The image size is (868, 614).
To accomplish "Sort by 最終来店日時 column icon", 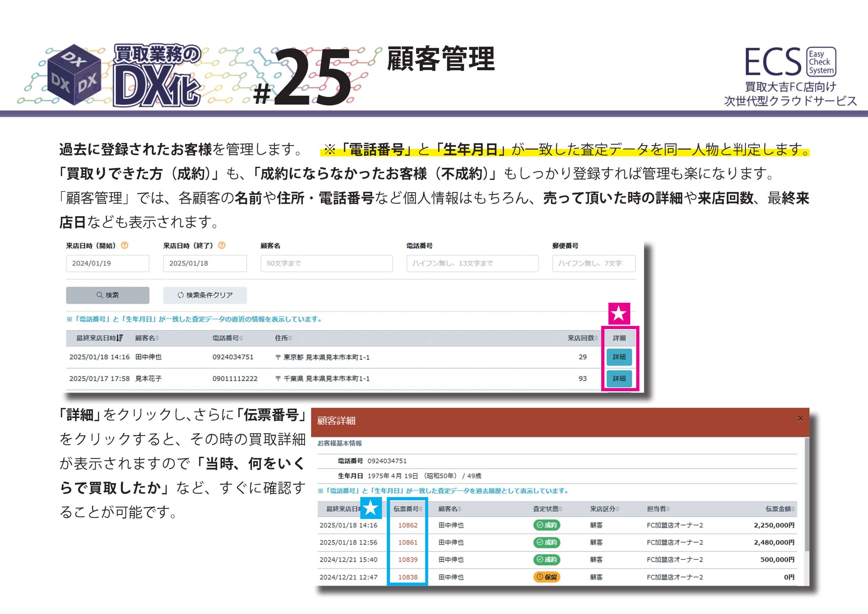I will [x=120, y=338].
